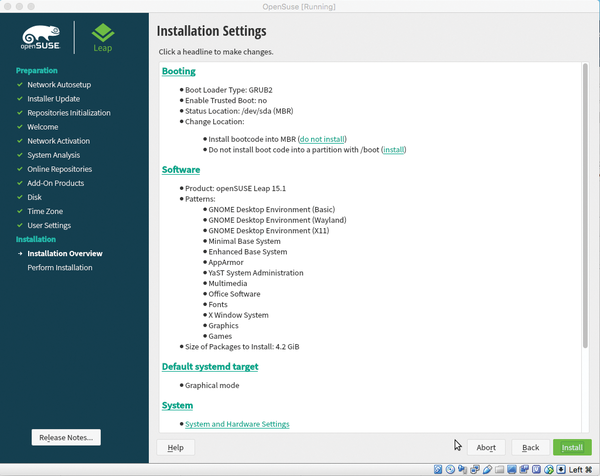Viewport: 600px width, 476px height.
Task: Click the Installation section heading
Action: click(x=36, y=239)
